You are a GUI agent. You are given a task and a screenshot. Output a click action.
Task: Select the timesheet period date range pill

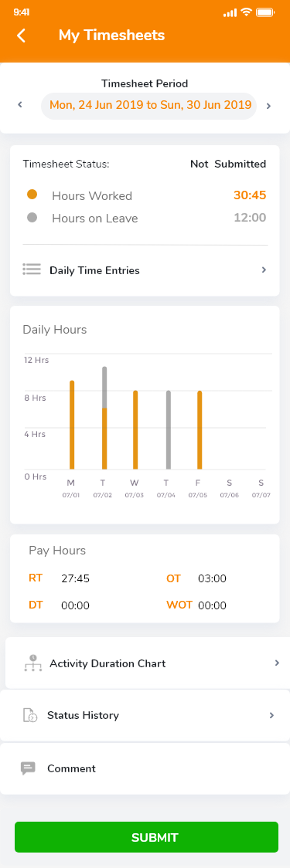149,105
